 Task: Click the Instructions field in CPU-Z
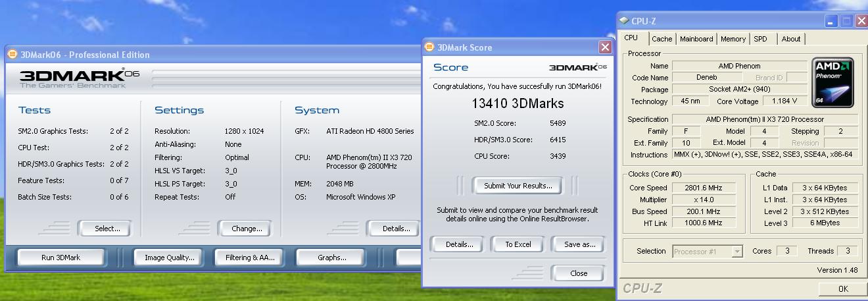tap(765, 155)
